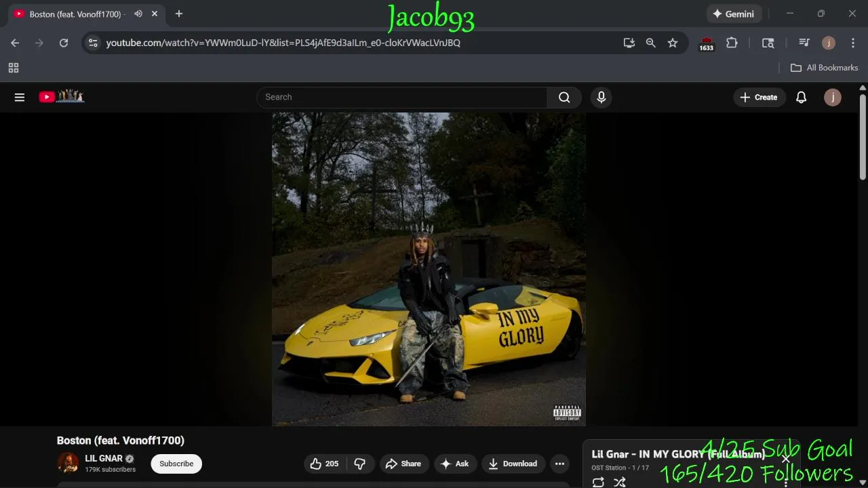Click the Create button
The image size is (868, 488).
758,97
